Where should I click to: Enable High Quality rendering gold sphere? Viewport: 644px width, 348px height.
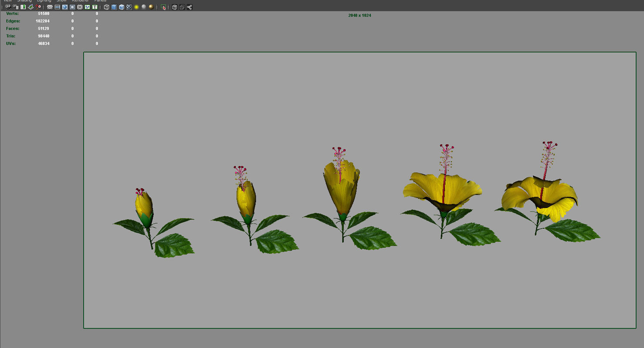(x=151, y=7)
